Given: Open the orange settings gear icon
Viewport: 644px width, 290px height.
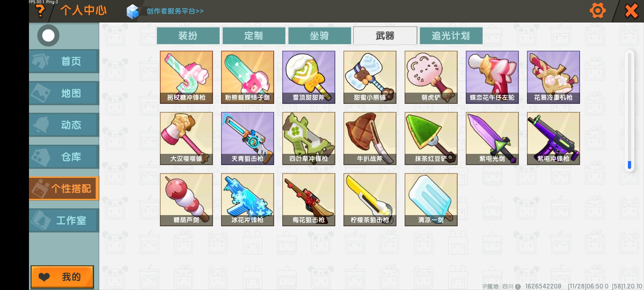Looking at the screenshot, I should click(x=598, y=11).
